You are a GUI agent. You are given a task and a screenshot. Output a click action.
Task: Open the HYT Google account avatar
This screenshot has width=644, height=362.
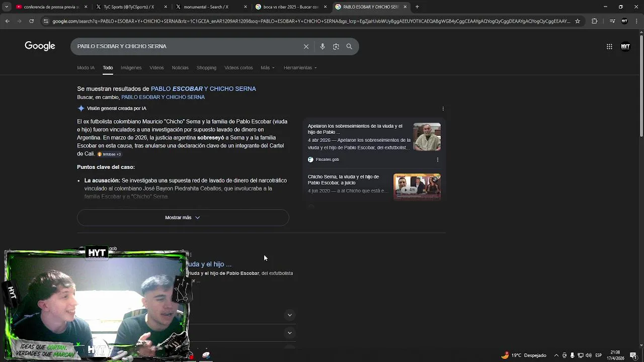(625, 46)
